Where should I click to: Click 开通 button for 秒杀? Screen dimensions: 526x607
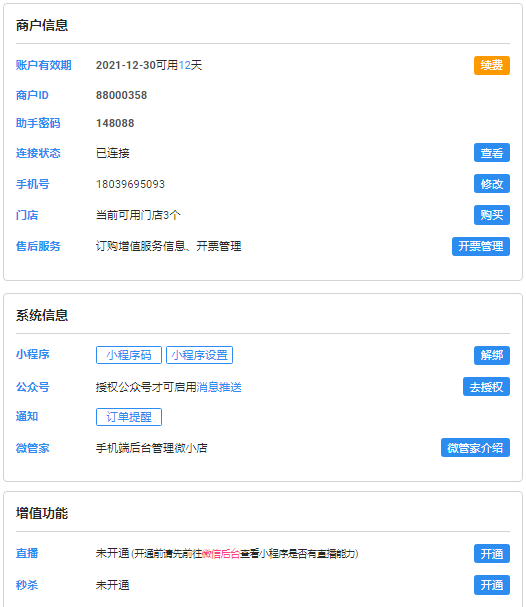click(492, 585)
